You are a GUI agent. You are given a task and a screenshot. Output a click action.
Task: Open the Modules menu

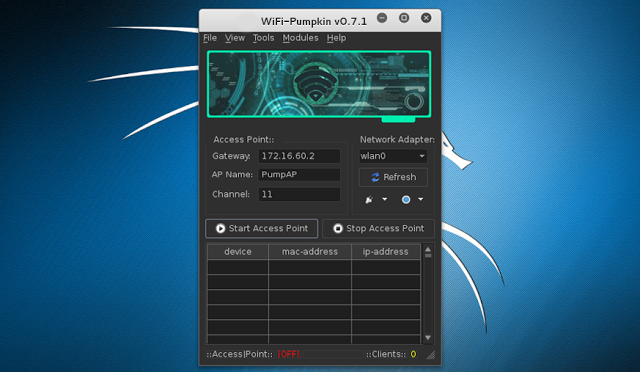pyautogui.click(x=300, y=38)
